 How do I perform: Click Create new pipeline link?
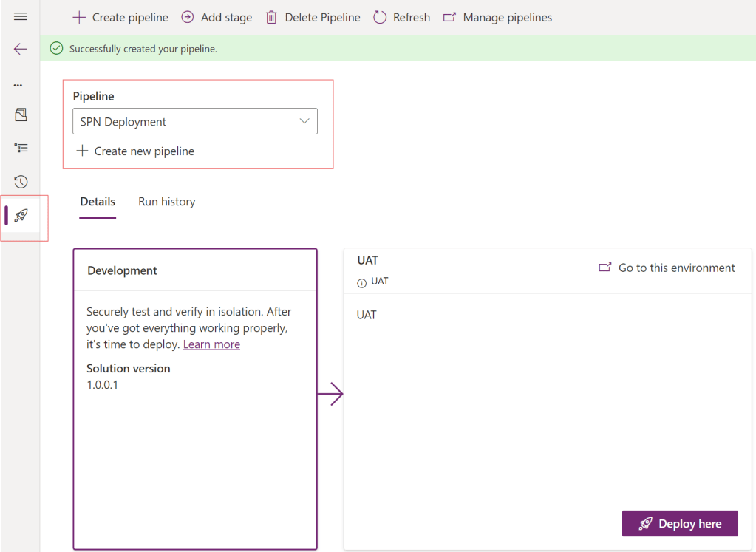tap(135, 151)
